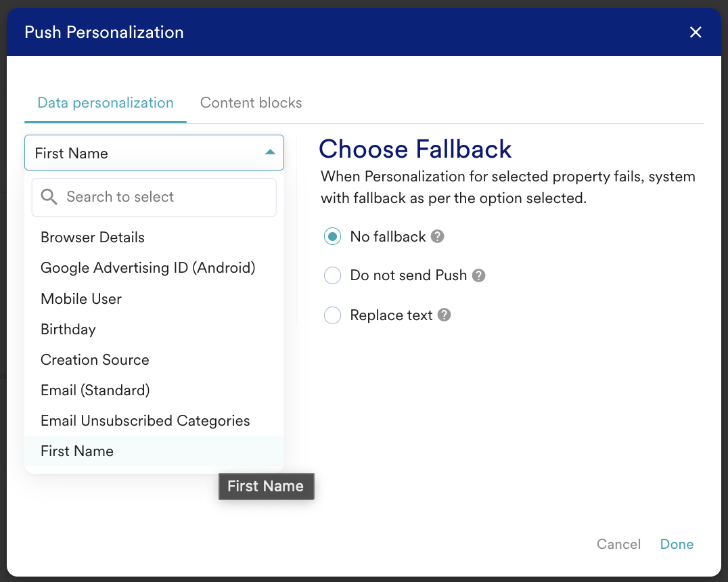Pick Creation Source in the dropdown
The height and width of the screenshot is (582, 728).
coord(154,360)
